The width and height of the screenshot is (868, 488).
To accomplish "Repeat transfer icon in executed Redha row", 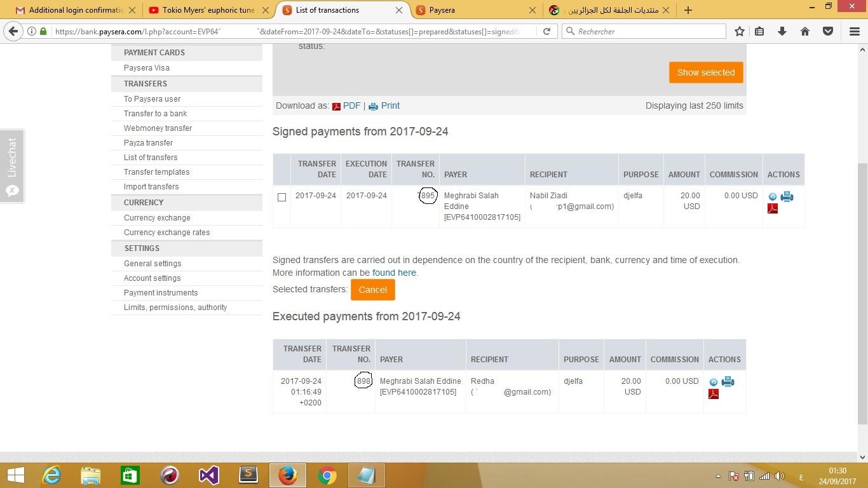I will point(713,383).
